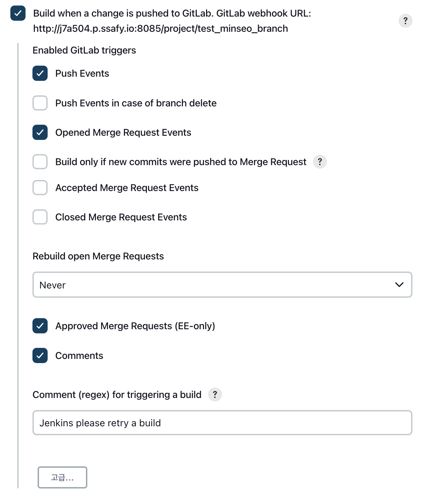Uncheck Opened Merge Request Events
Screen dimensions: 448x494
[40, 132]
